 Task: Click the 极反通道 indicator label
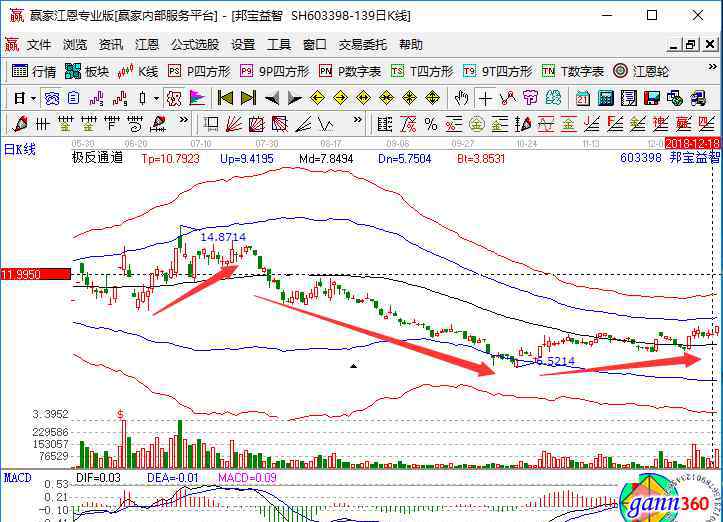(97, 158)
